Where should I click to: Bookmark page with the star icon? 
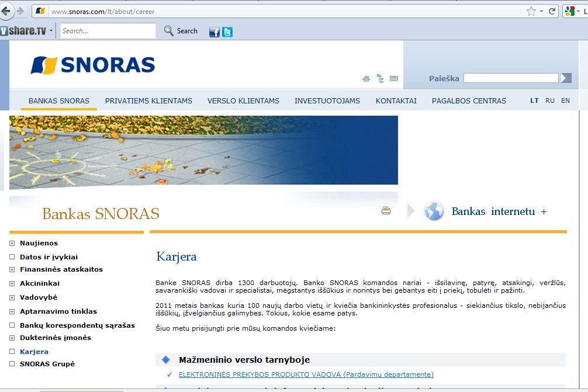coord(531,11)
